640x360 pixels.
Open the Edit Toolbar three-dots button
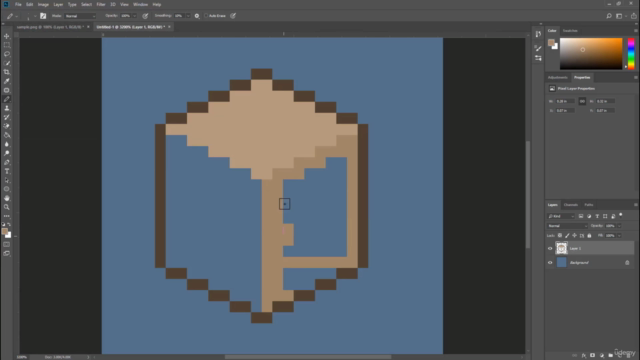point(7,216)
